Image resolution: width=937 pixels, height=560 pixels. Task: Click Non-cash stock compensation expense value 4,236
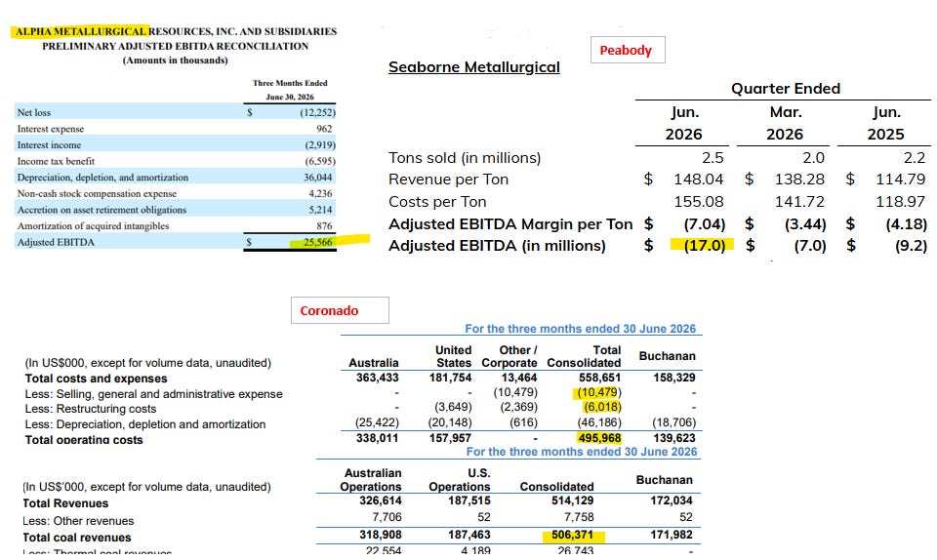(x=320, y=193)
